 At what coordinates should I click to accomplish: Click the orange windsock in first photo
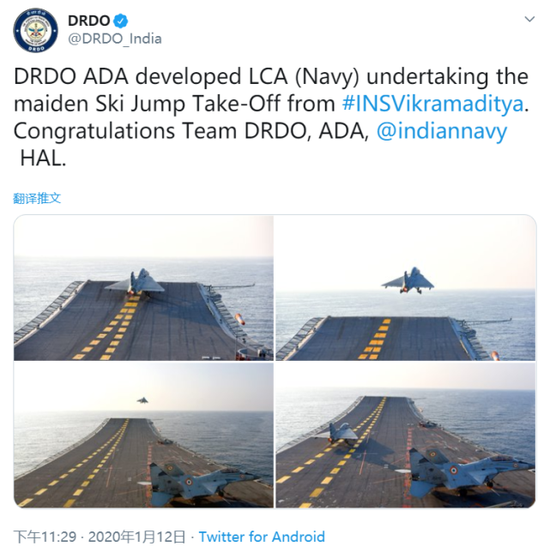[x=240, y=319]
